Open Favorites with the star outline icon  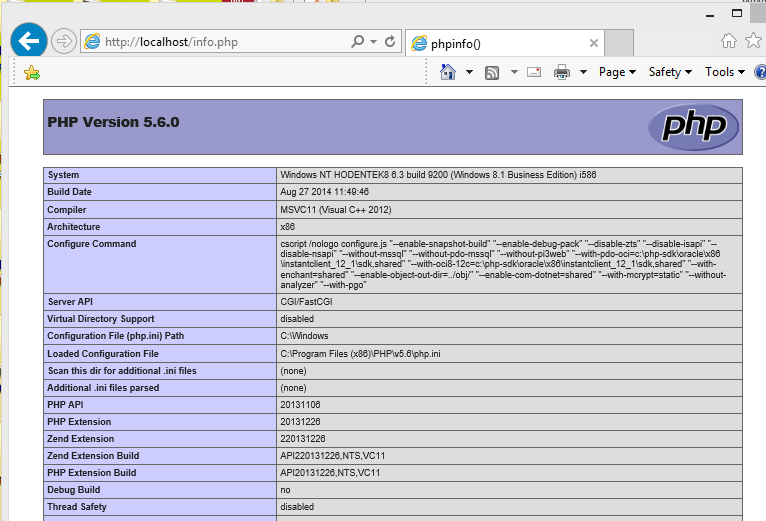pyautogui.click(x=753, y=41)
